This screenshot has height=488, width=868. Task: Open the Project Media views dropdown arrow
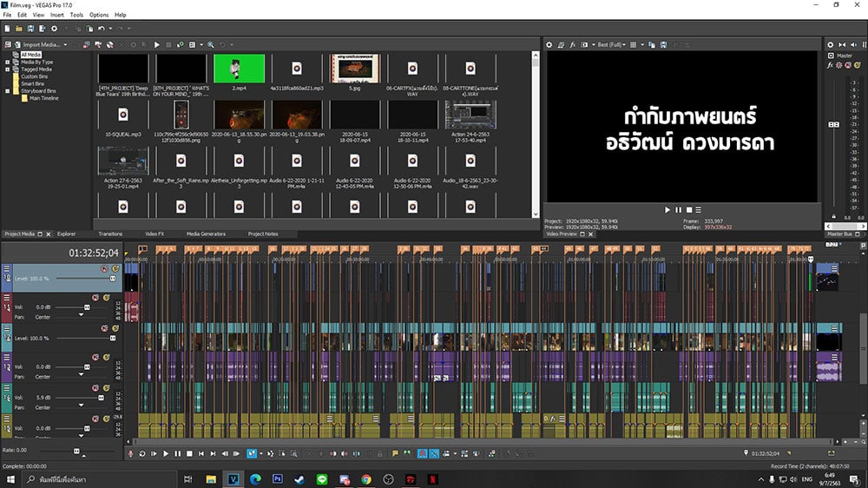click(201, 45)
